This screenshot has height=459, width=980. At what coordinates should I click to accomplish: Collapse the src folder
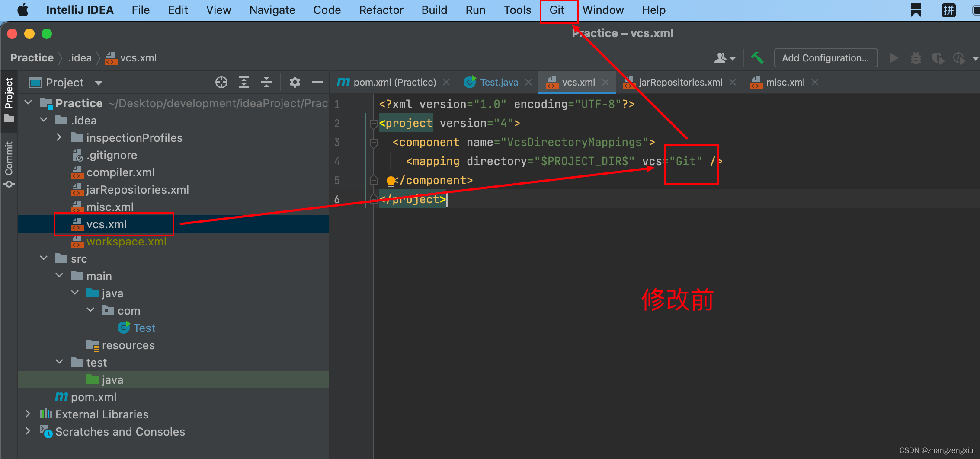coord(44,258)
